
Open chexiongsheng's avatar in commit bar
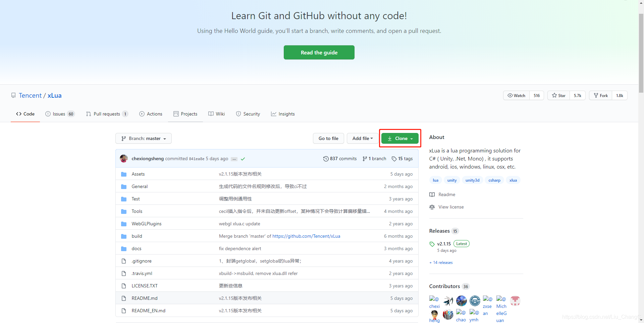(x=124, y=158)
